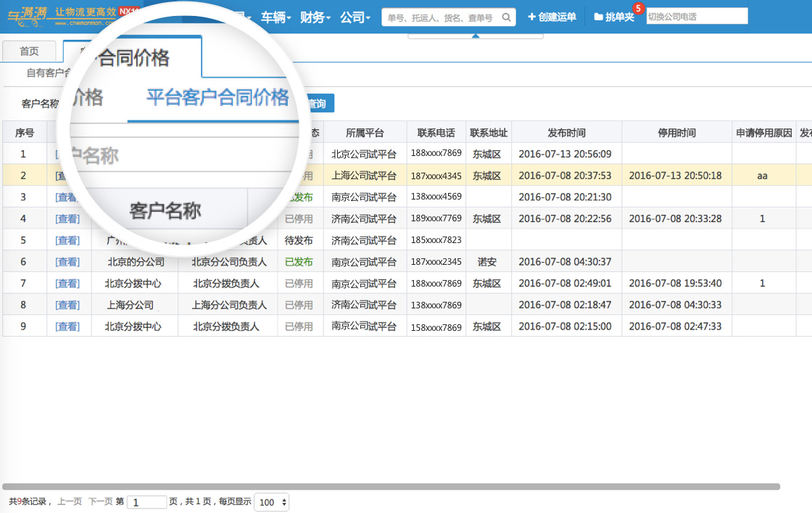Click the plus icon for 创建运单
This screenshot has height=513, width=812.
531,17
